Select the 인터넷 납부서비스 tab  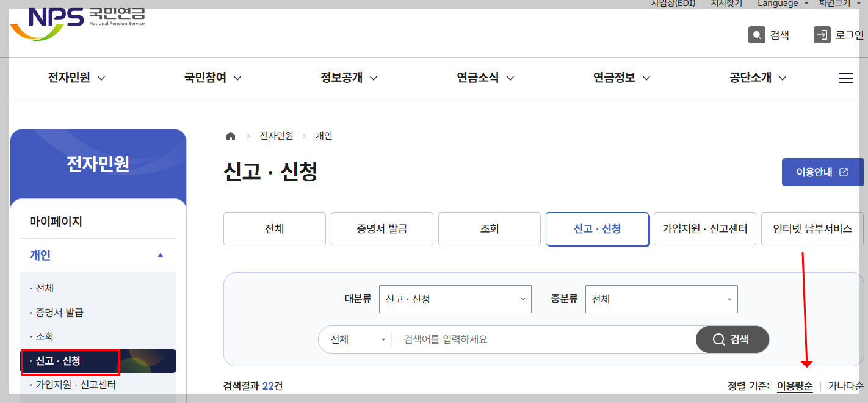(812, 229)
